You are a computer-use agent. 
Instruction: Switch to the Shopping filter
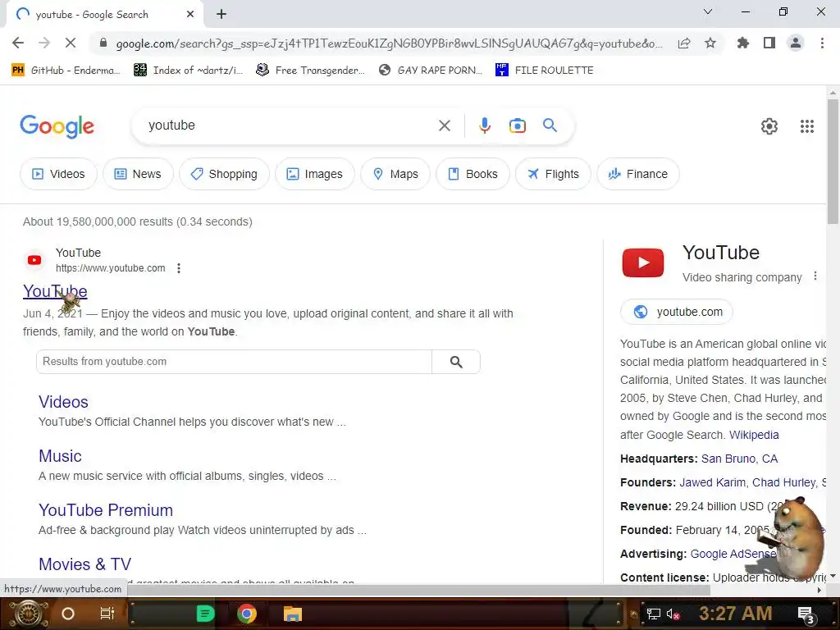[224, 174]
